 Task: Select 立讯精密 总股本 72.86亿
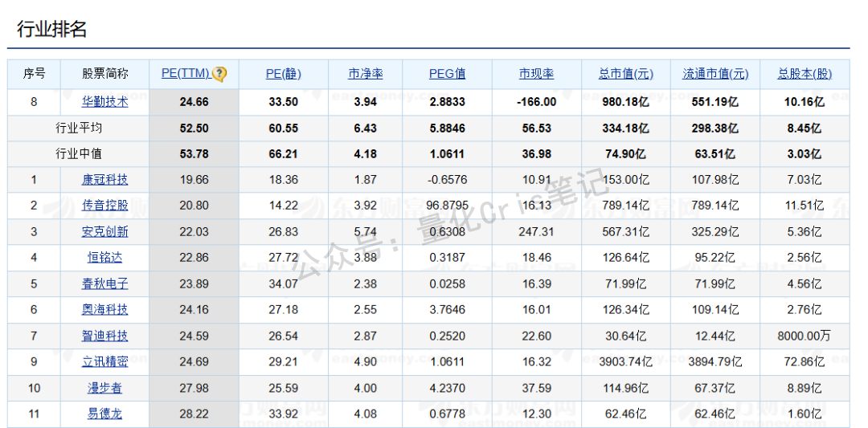(805, 362)
